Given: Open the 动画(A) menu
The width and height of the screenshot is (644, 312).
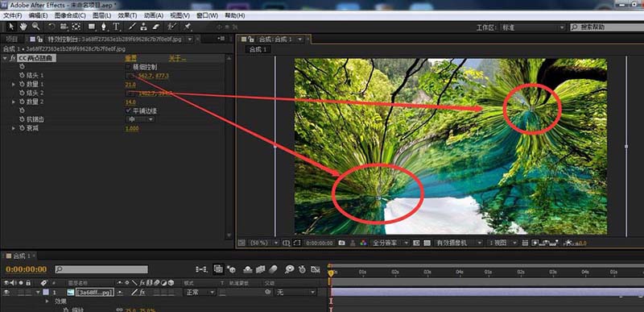Looking at the screenshot, I should (154, 15).
